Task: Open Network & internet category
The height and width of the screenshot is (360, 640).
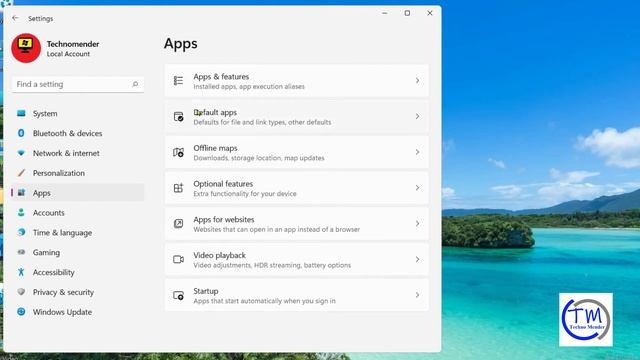Action: click(x=78, y=153)
